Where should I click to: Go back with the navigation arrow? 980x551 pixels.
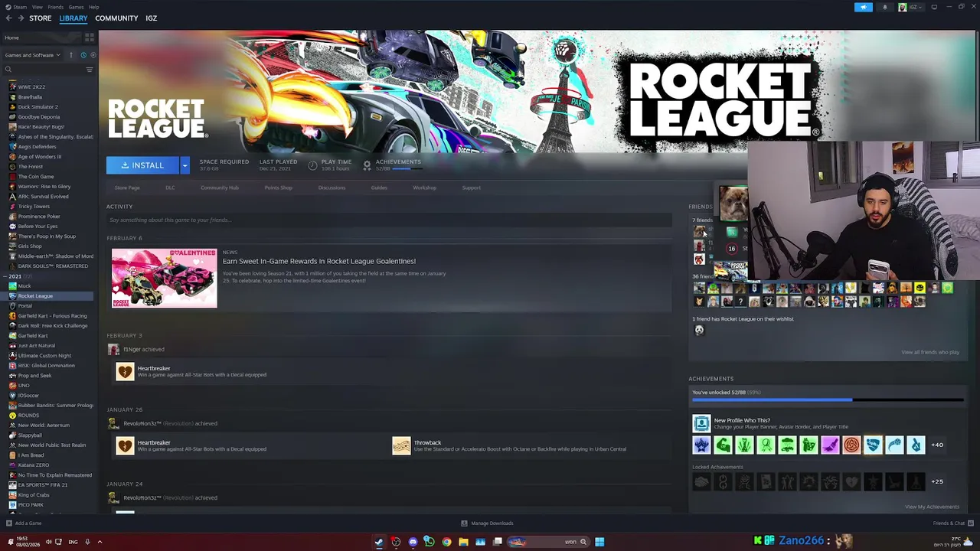[8, 18]
